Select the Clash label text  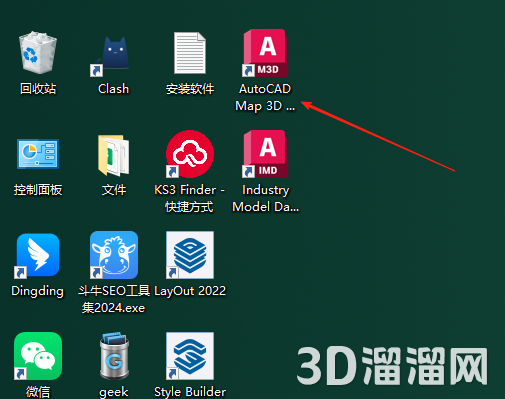pos(114,89)
